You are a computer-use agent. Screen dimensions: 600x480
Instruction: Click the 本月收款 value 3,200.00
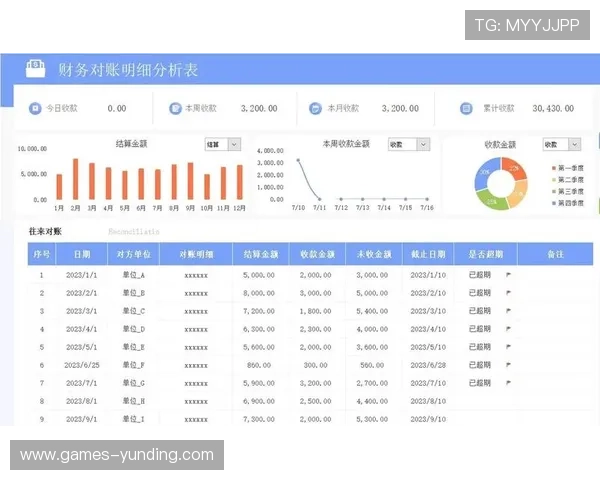400,108
